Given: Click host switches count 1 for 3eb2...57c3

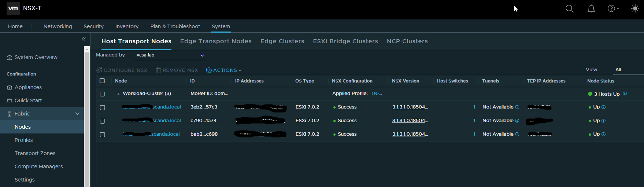Looking at the screenshot, I should click(474, 107).
